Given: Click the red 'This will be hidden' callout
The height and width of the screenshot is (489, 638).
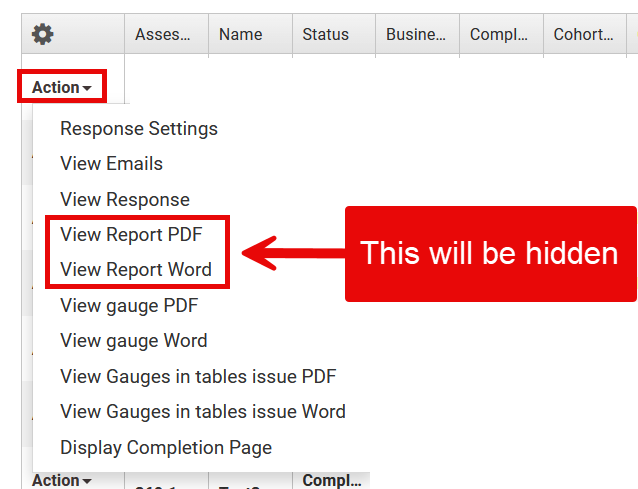Looking at the screenshot, I should pos(490,253).
